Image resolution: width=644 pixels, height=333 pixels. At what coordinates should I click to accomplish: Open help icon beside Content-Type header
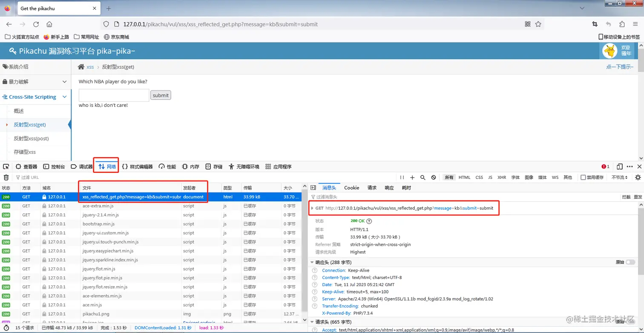coord(315,278)
